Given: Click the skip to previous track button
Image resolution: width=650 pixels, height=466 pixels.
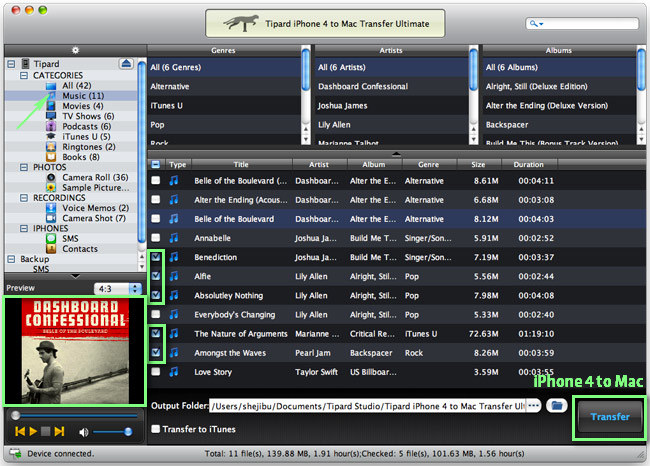Looking at the screenshot, I should (x=20, y=431).
